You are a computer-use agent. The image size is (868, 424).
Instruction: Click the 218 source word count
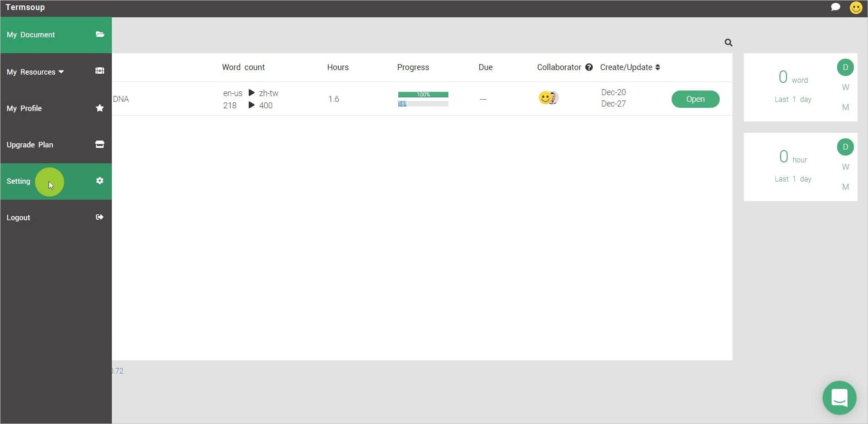coord(230,106)
